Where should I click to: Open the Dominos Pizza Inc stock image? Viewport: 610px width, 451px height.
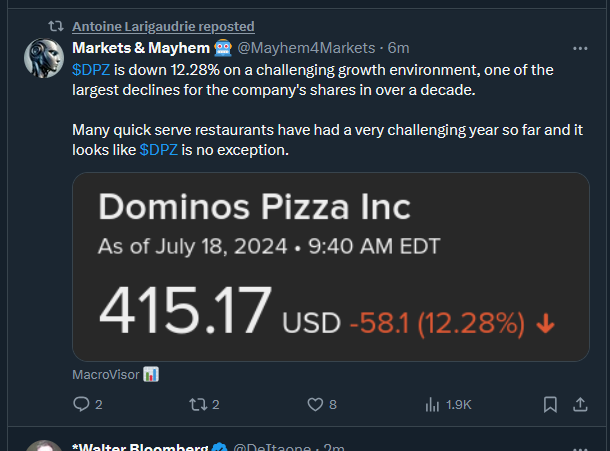point(330,267)
